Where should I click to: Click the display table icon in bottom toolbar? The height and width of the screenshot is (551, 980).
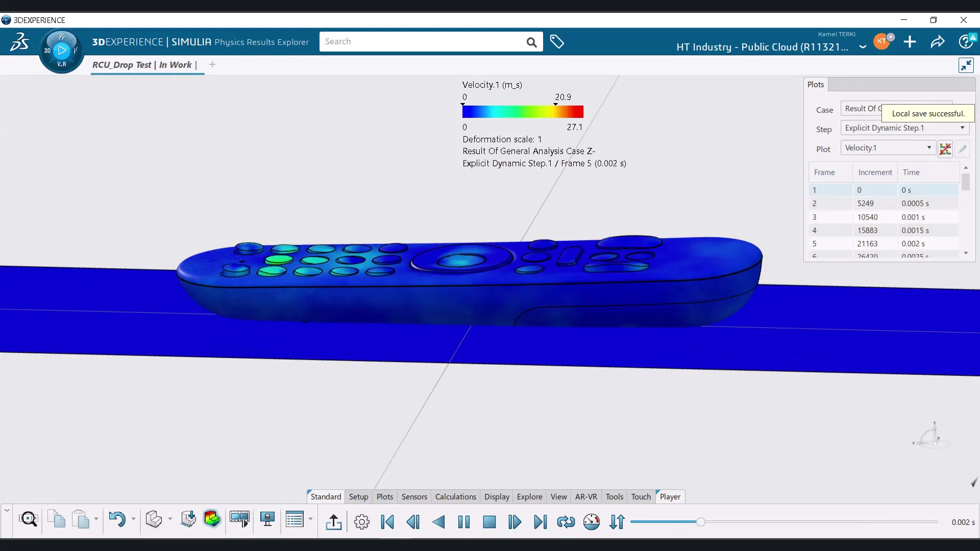(295, 519)
